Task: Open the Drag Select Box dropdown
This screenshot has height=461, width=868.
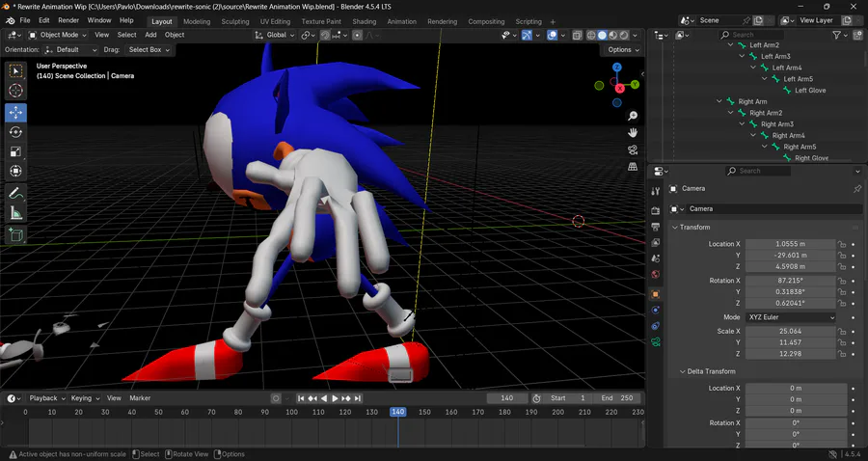Action: [149, 50]
